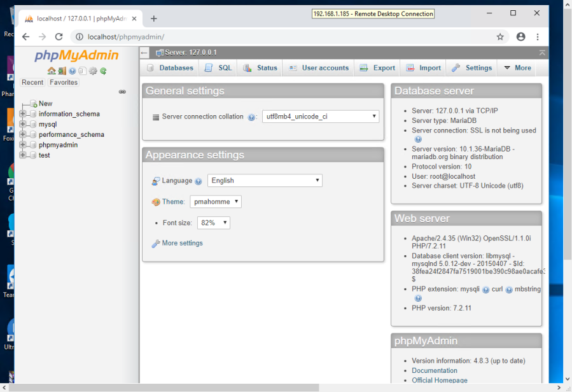Show the Recent tables list
Screen dimensions: 572x392
pos(32,83)
